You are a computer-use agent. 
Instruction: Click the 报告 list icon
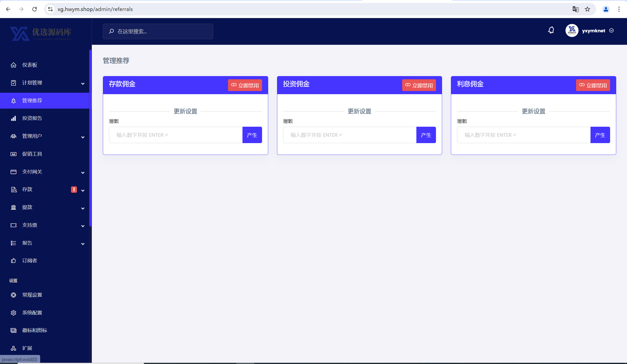point(13,243)
